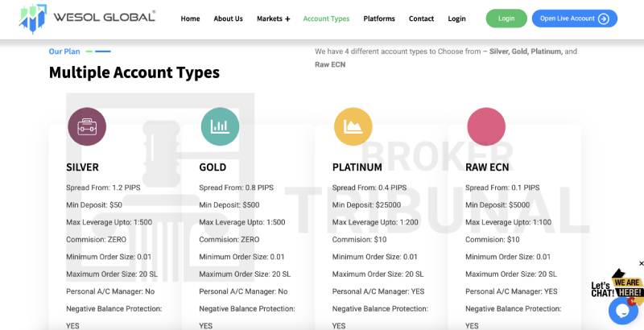
Task: Select the SILVER plan title
Action: 83,167
